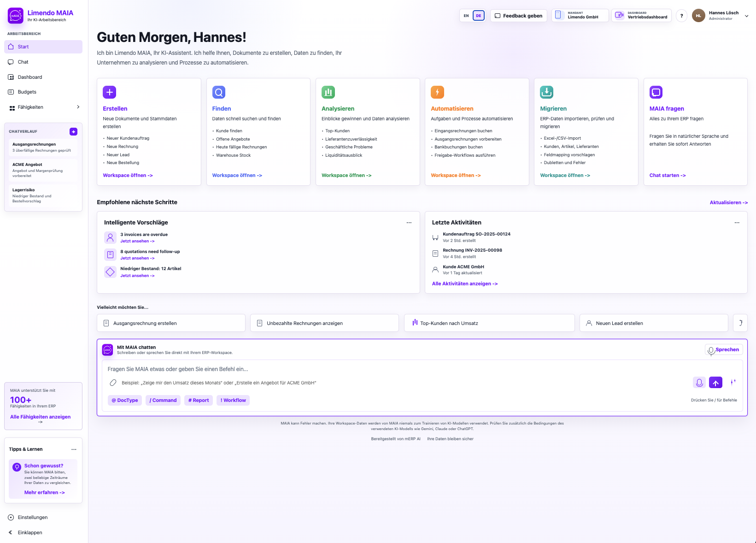Click the Migrieren download icon
The height and width of the screenshot is (543, 756).
point(547,92)
